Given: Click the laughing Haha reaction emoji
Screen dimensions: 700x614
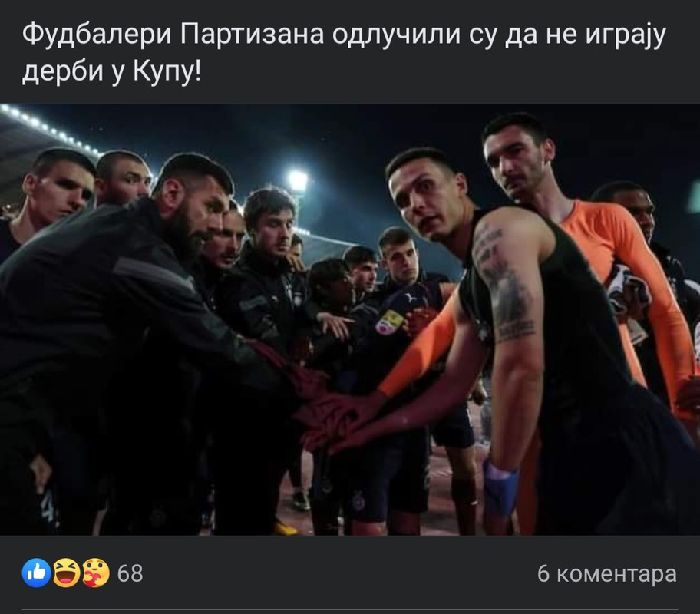Looking at the screenshot, I should [x=66, y=573].
